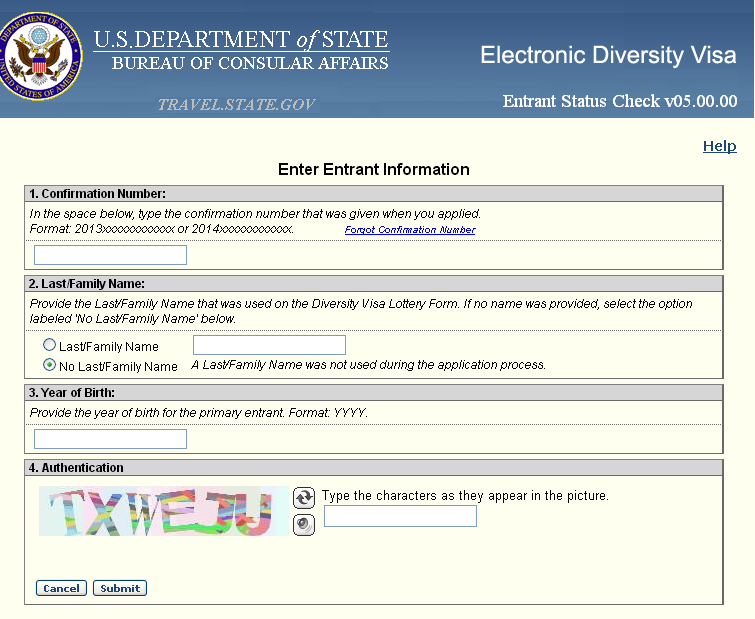Click 'Provide the year of birth' instruction text
This screenshot has width=755, height=619.
point(198,413)
